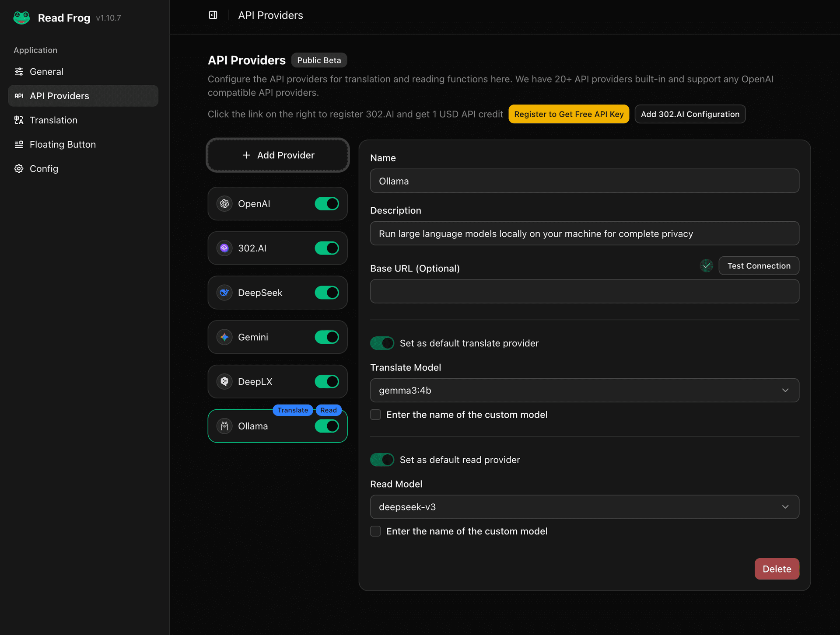Click Register to Get Free API Key
Image resolution: width=840 pixels, height=635 pixels.
568,114
